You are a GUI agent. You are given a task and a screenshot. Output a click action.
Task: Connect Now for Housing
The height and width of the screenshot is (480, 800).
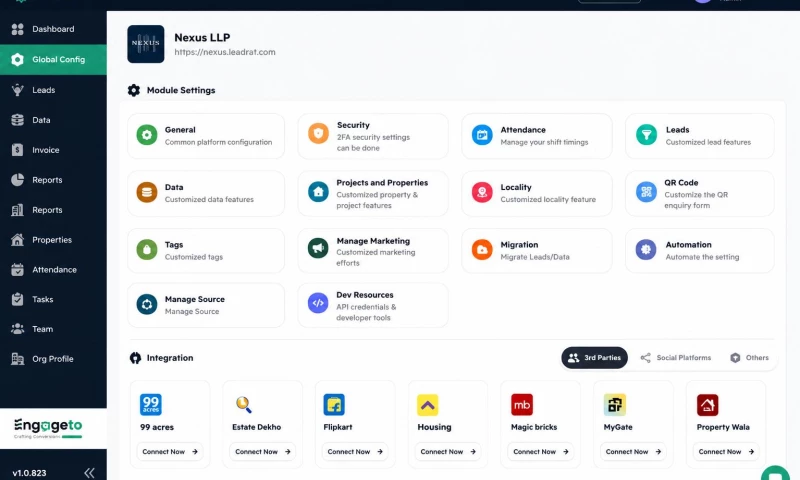pyautogui.click(x=447, y=451)
